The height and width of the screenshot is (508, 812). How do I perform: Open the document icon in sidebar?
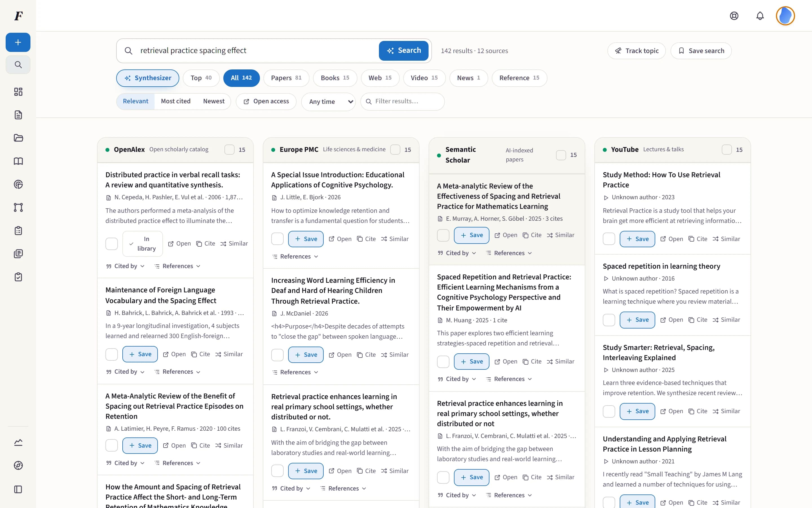point(18,115)
